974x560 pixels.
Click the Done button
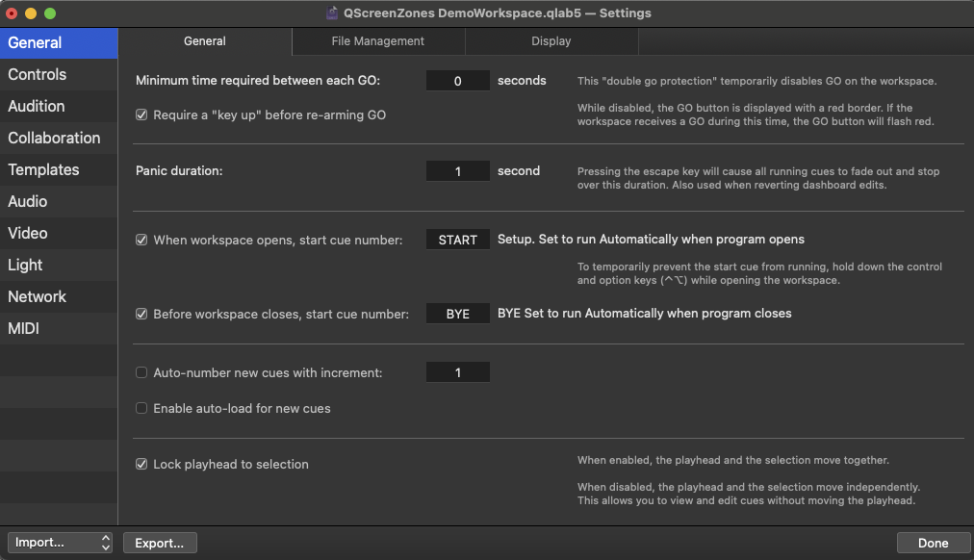click(x=933, y=543)
